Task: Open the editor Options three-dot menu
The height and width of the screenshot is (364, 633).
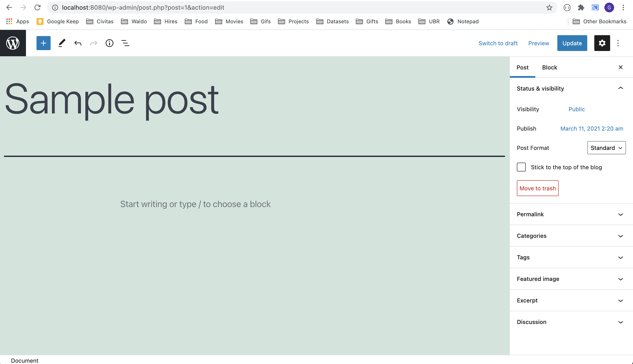Action: coord(618,43)
